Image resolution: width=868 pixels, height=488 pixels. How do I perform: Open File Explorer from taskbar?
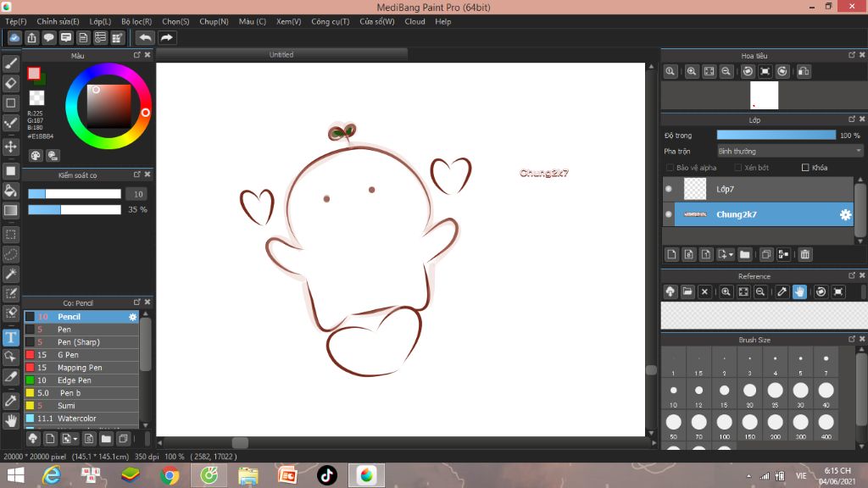point(248,475)
